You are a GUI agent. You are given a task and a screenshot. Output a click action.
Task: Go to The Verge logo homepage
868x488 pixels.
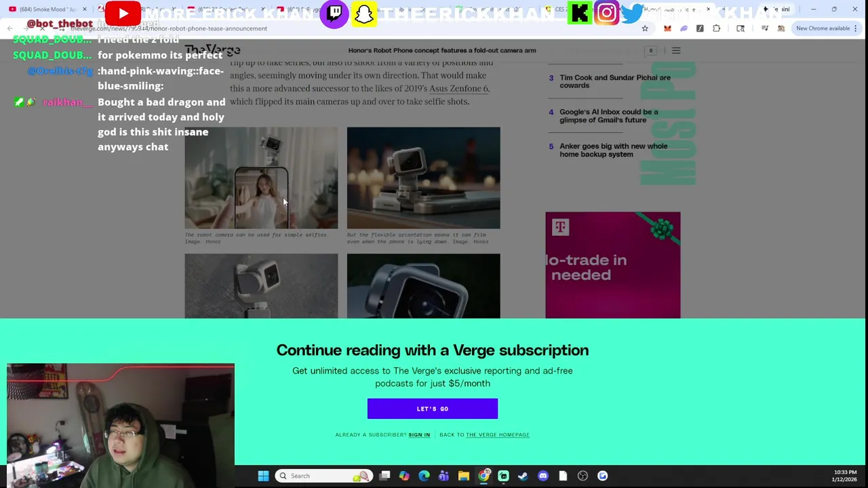pyautogui.click(x=212, y=51)
